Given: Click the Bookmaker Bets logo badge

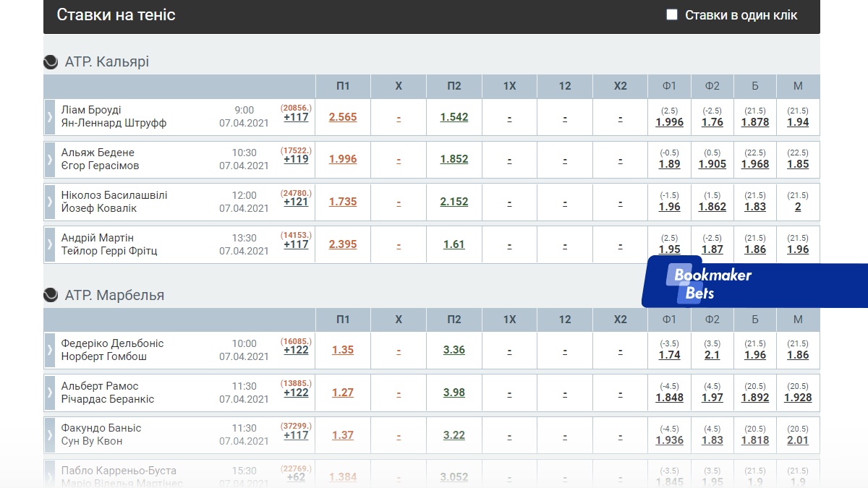Looking at the screenshot, I should point(712,283).
